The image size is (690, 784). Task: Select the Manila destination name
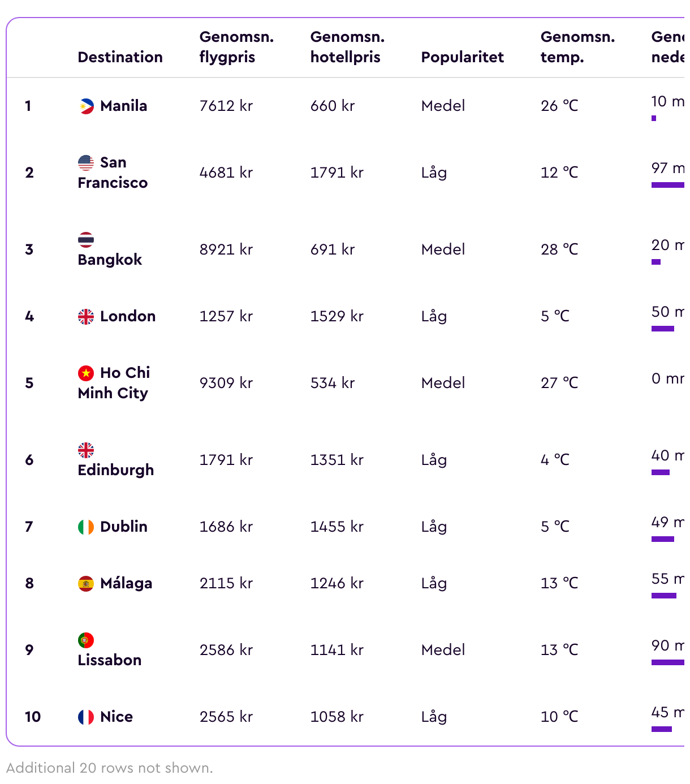[x=123, y=106]
